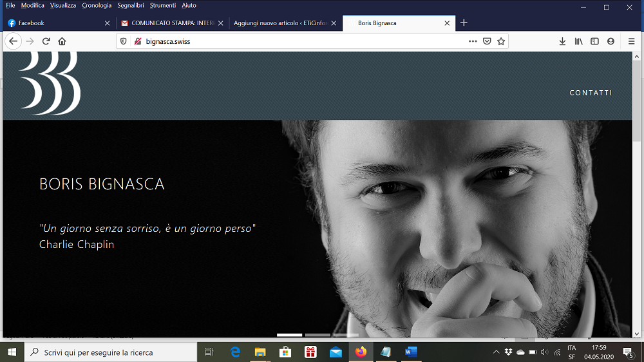
Task: Open Task View on taskbar
Action: click(209, 352)
